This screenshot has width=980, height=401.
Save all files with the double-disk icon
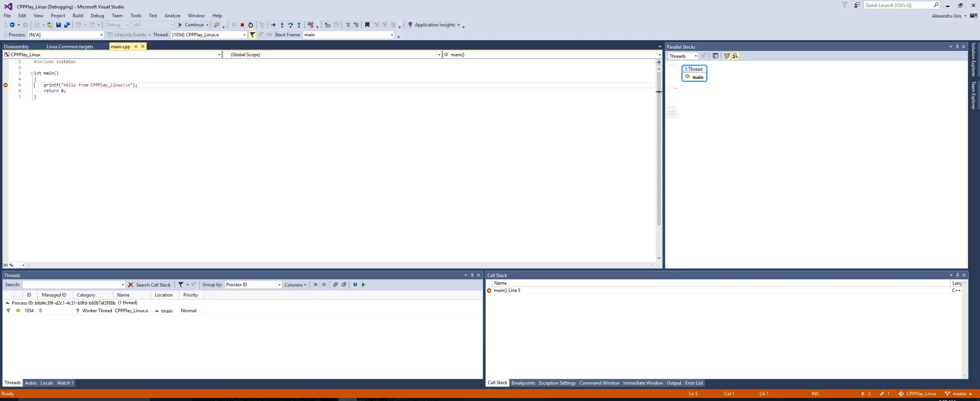(x=67, y=25)
